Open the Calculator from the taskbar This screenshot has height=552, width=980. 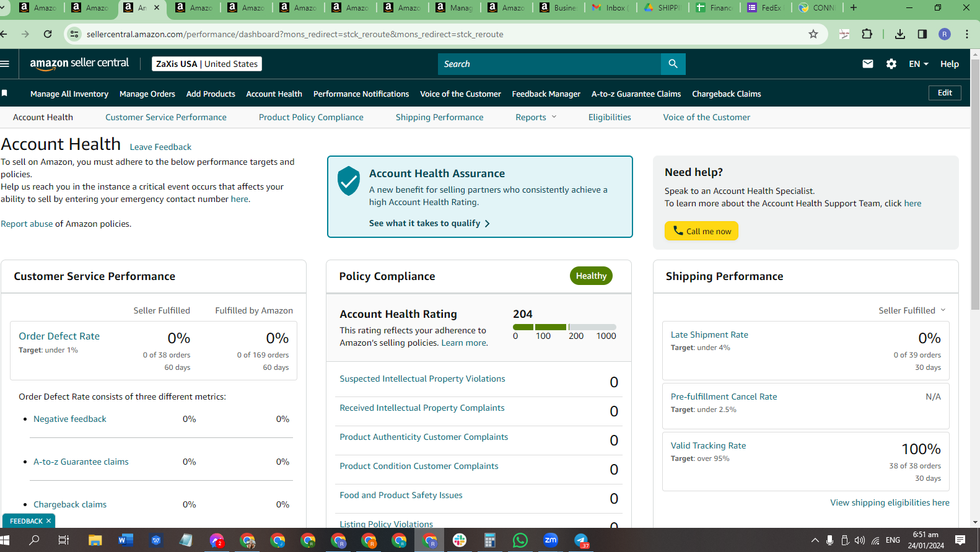(490, 540)
